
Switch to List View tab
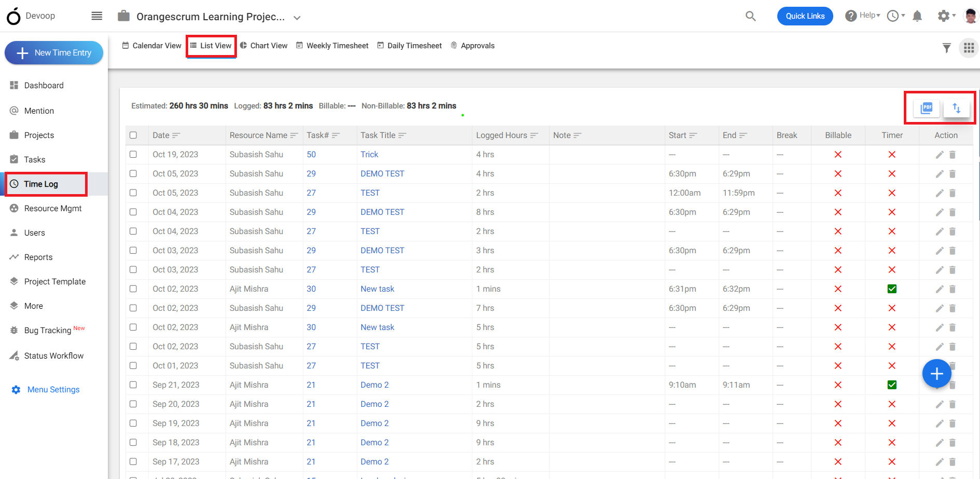click(x=211, y=46)
